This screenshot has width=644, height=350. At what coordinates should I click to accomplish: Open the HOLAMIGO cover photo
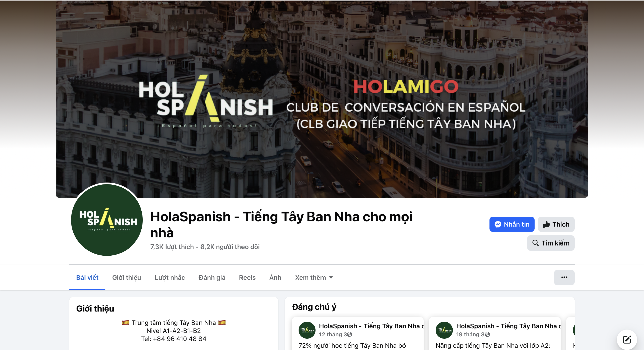(322, 99)
